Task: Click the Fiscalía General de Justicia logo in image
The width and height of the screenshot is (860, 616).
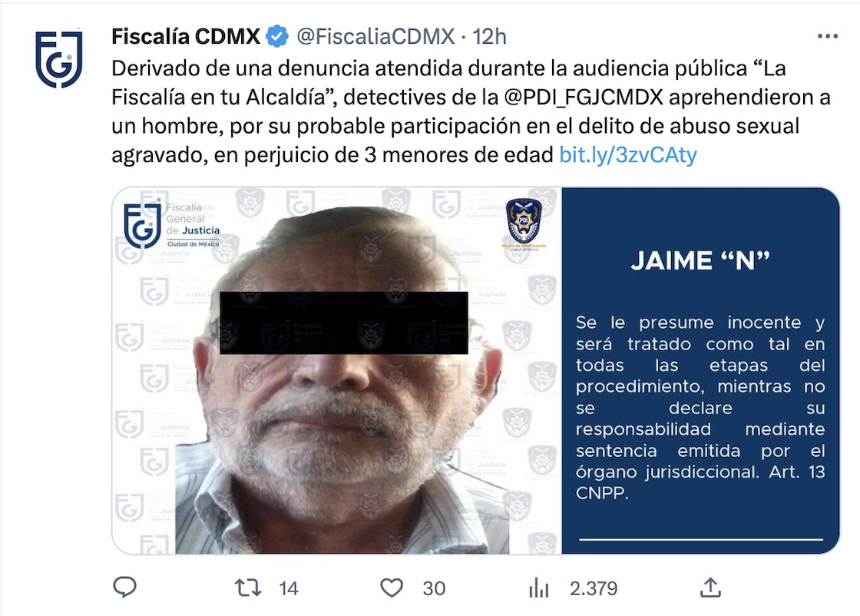Action: click(x=172, y=226)
